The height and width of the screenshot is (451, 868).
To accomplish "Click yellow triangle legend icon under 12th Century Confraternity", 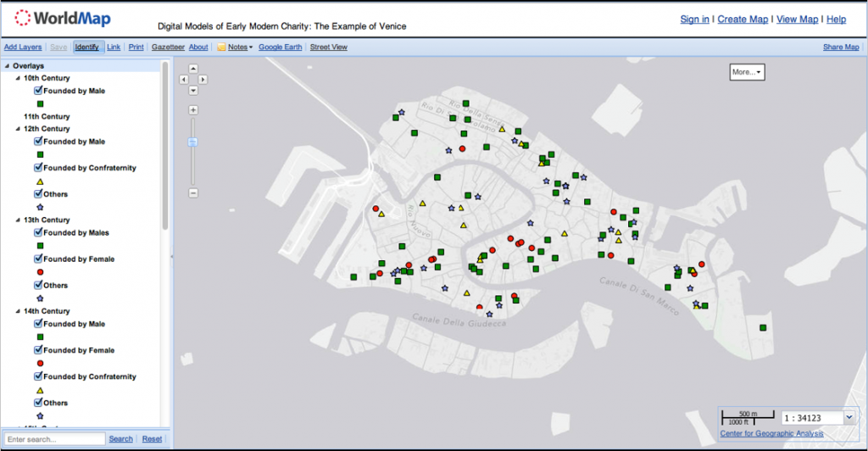I will (40, 181).
